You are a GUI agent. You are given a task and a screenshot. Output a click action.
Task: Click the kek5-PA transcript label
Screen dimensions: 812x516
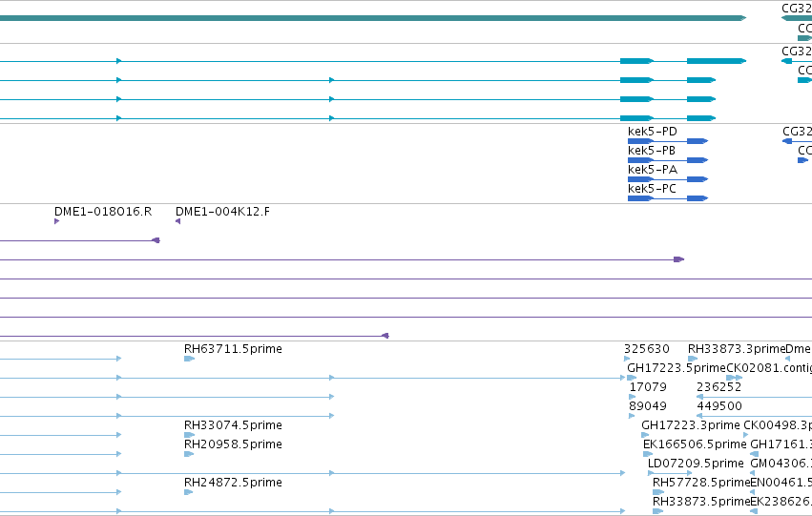(653, 170)
